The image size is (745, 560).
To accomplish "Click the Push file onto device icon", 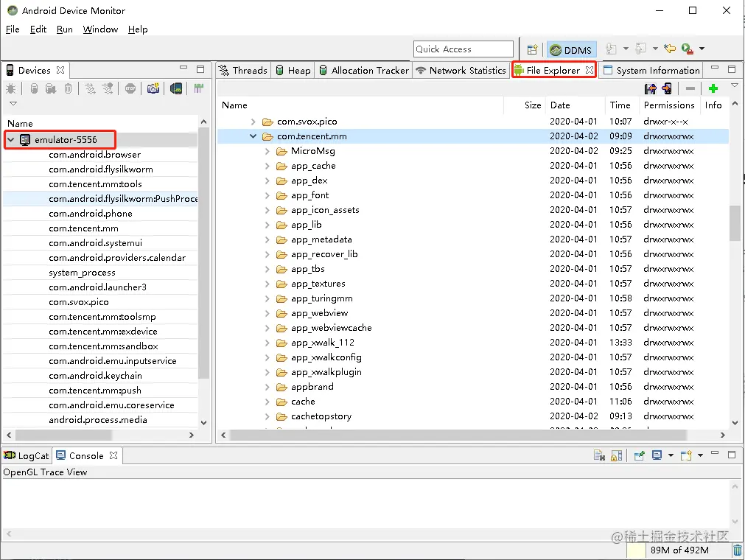I will [667, 88].
